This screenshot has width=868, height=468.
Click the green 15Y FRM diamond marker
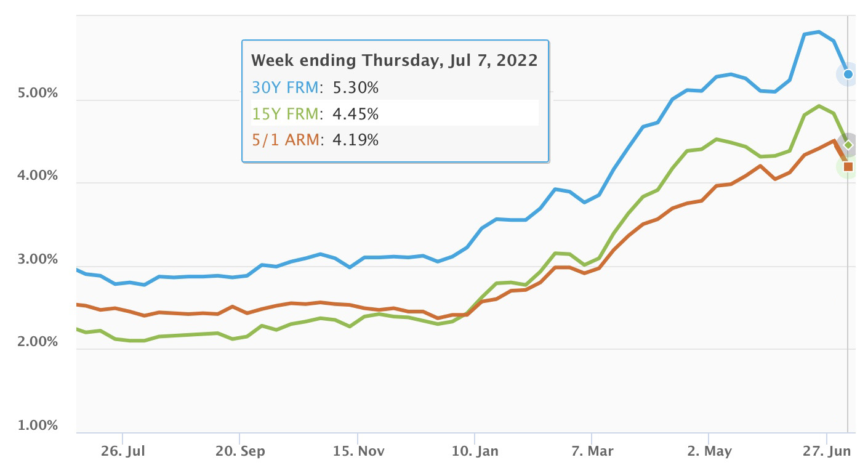(x=848, y=145)
